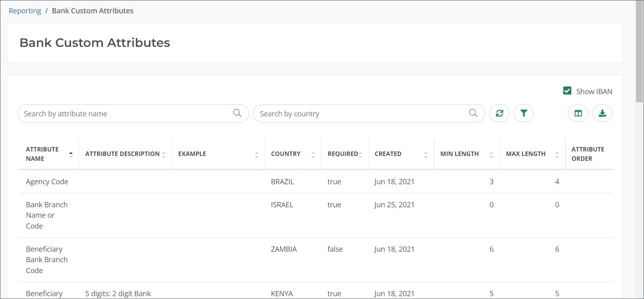Click the false value in Zambia row
This screenshot has width=644, height=299.
[335, 249]
